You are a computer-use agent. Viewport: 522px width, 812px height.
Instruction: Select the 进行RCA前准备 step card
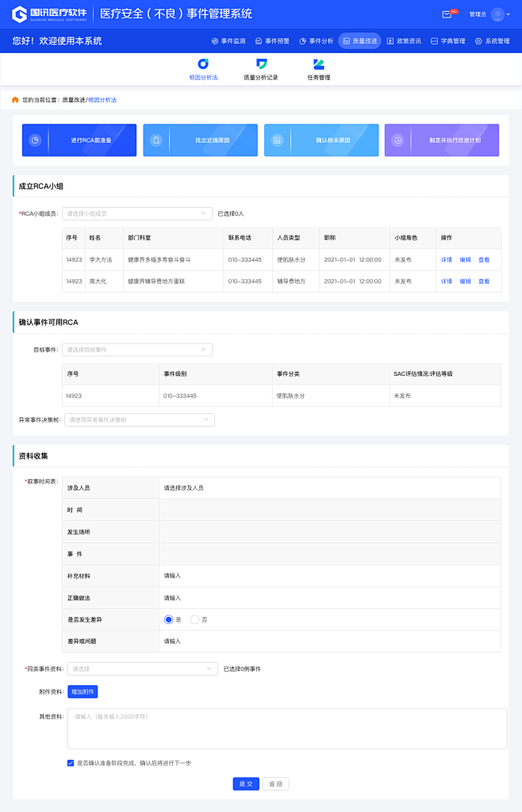tap(79, 140)
